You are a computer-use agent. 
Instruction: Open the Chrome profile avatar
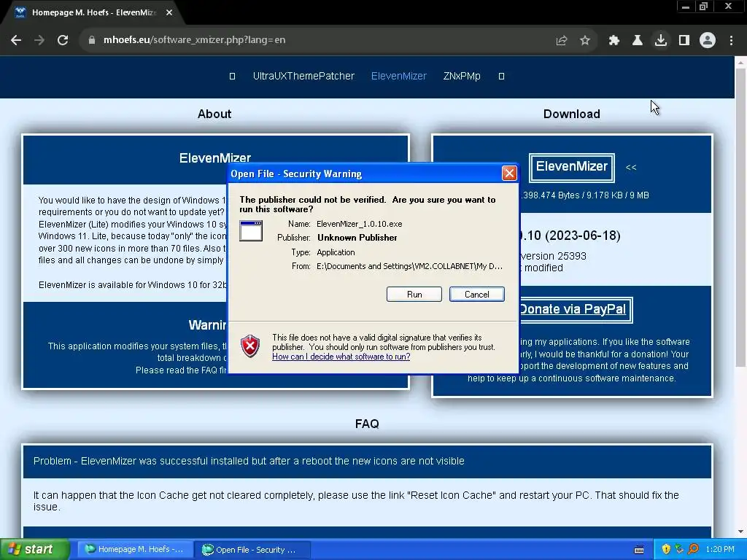708,41
